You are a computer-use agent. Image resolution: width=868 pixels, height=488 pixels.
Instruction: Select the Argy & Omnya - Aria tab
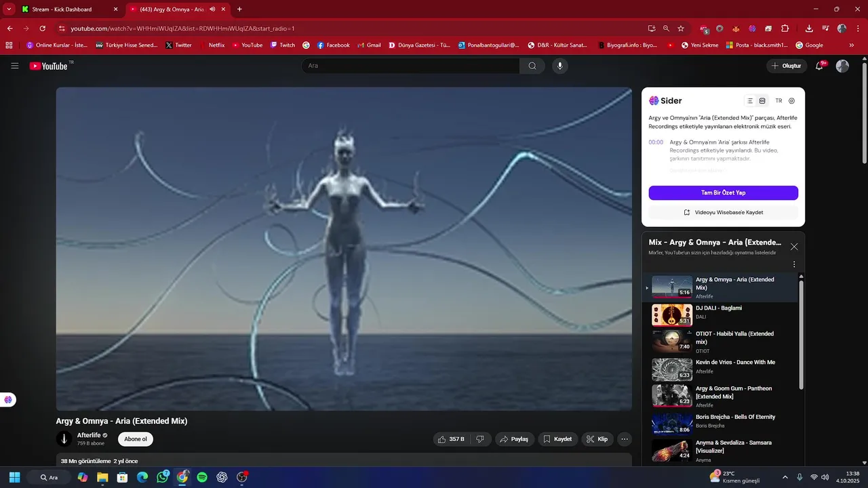tap(178, 9)
